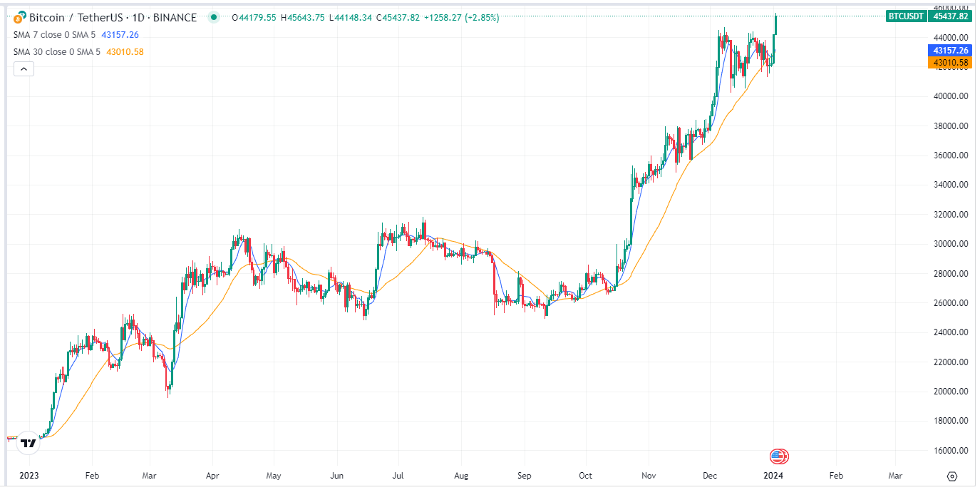Collapse the indicator legend with chevron
This screenshot has height=490, width=980.
[x=24, y=69]
